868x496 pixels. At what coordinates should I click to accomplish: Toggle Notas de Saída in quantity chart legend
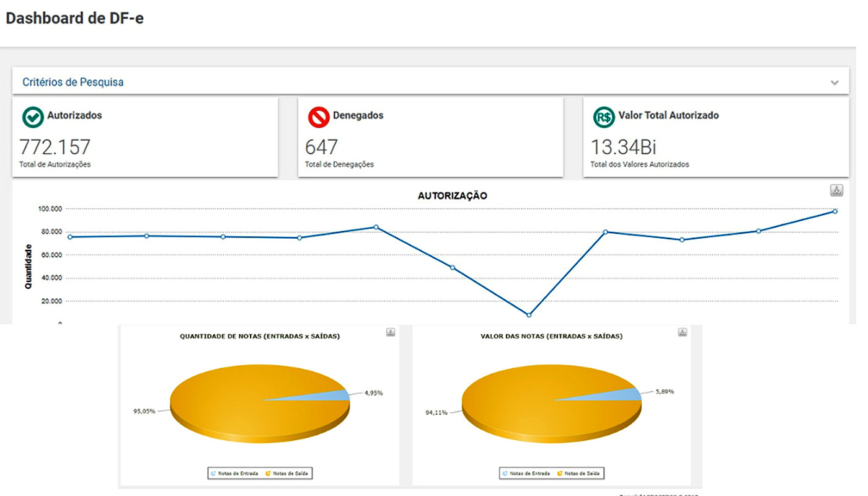(287, 473)
